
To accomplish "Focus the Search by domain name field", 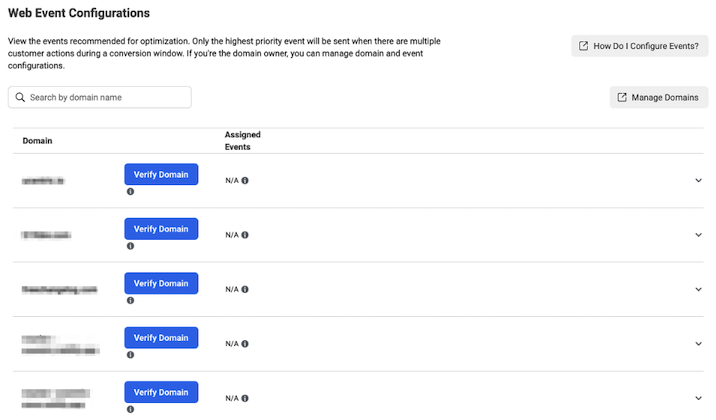I will pyautogui.click(x=100, y=97).
